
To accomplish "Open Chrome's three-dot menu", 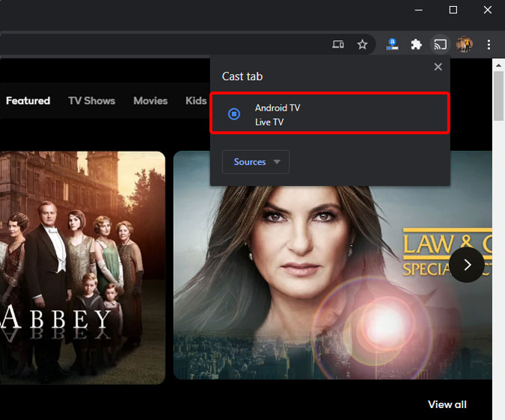I will (x=489, y=44).
